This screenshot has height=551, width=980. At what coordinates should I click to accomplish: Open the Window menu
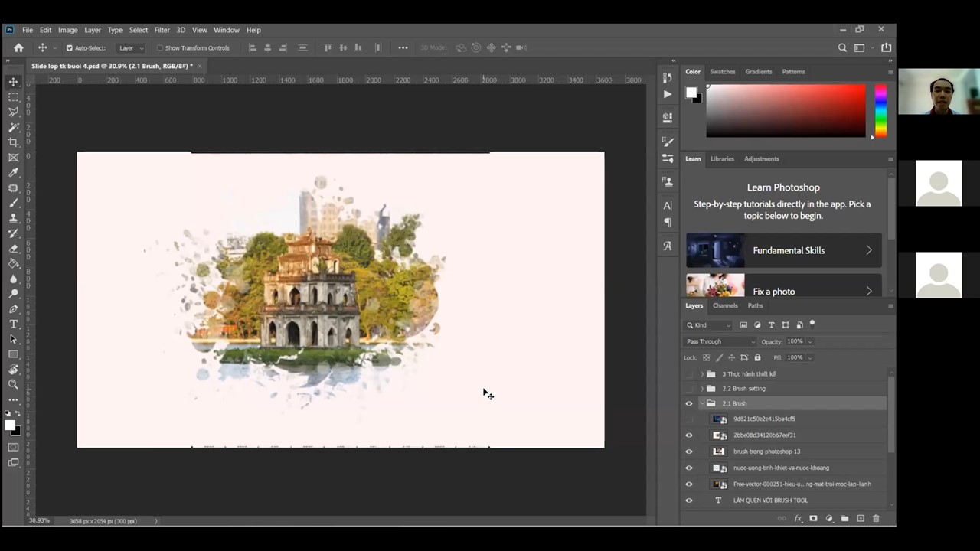pos(227,30)
